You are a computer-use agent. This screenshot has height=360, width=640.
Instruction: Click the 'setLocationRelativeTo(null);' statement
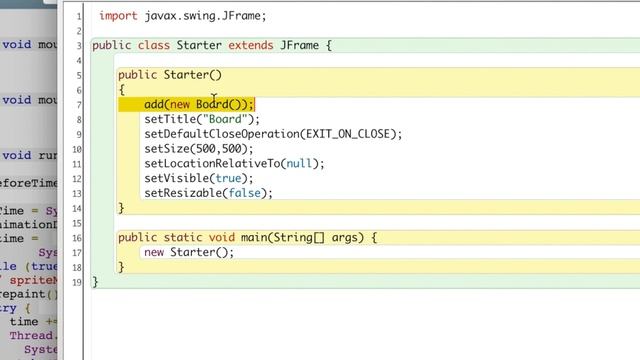click(234, 164)
